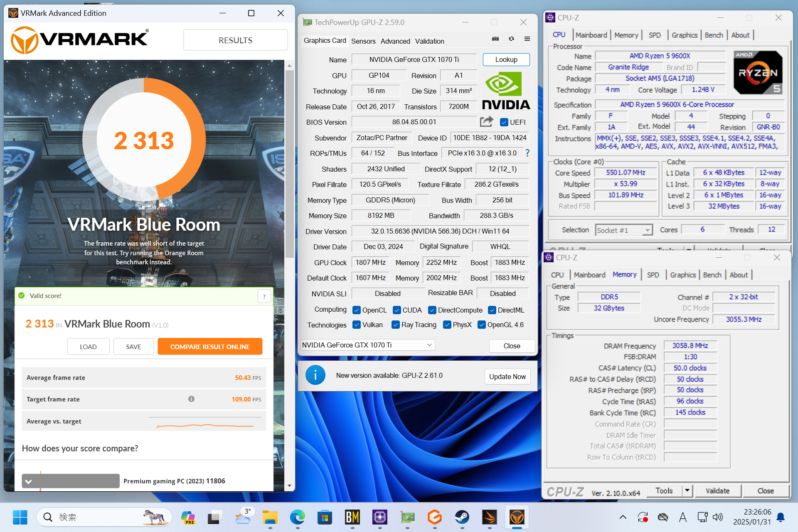
Task: Open the Windows Start menu
Action: (x=20, y=517)
